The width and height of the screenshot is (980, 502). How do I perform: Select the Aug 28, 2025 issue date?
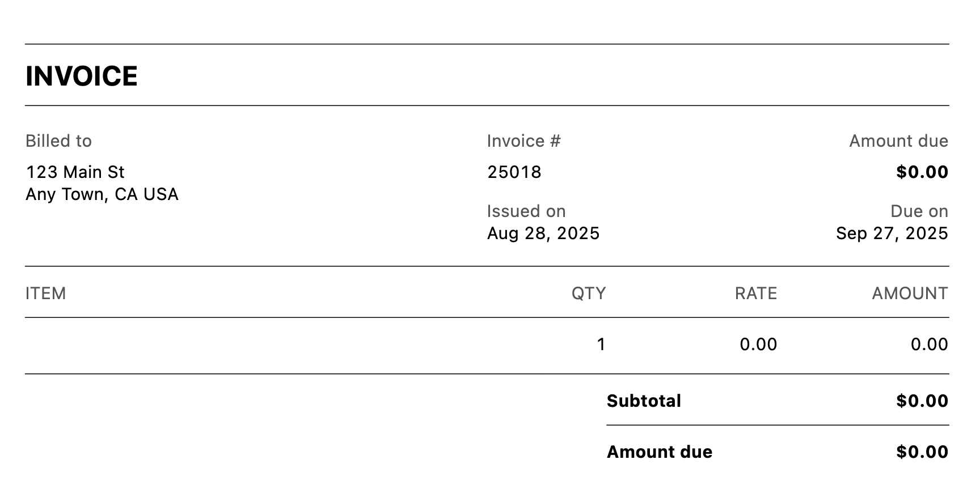(543, 233)
